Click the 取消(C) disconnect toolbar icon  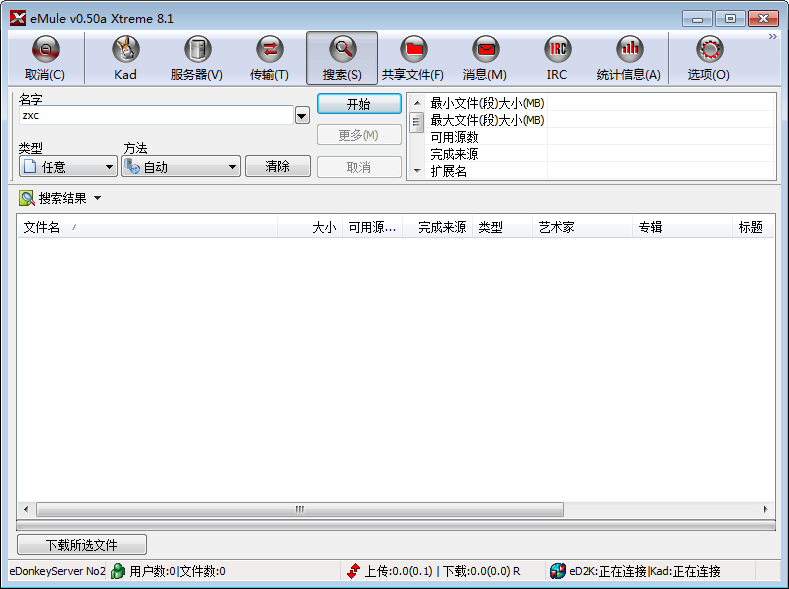click(x=45, y=58)
